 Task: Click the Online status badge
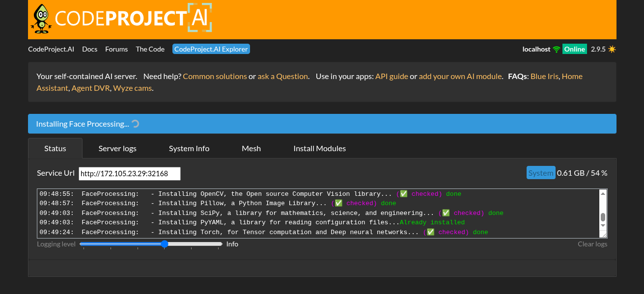click(574, 49)
